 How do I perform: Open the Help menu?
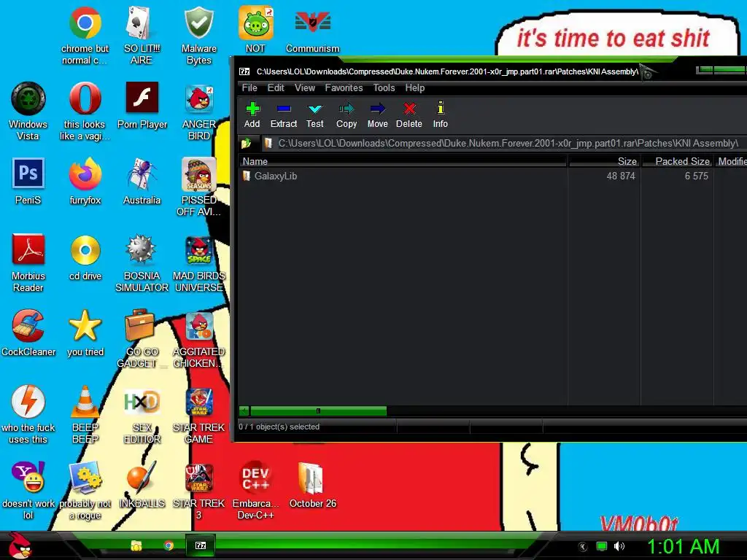click(x=414, y=87)
